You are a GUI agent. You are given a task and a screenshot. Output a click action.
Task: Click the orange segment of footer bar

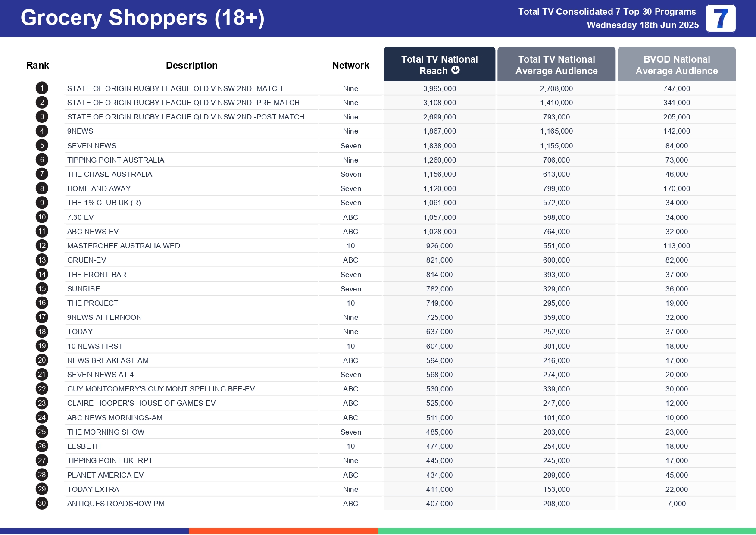coord(283,531)
